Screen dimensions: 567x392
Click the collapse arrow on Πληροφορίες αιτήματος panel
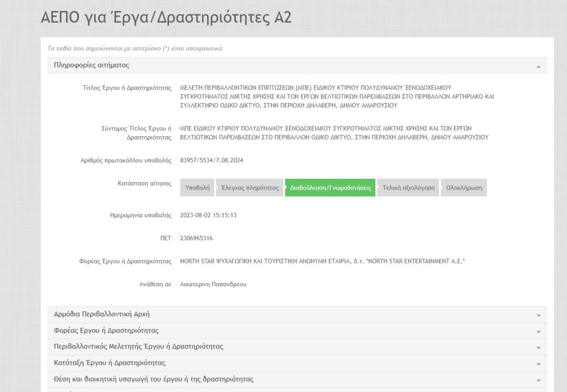(x=538, y=66)
